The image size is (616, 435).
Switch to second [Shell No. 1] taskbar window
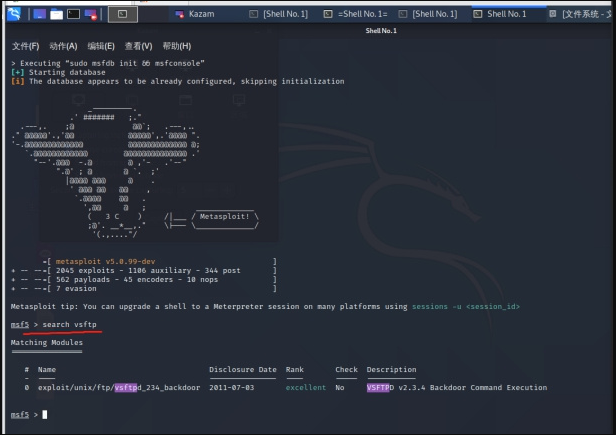428,14
